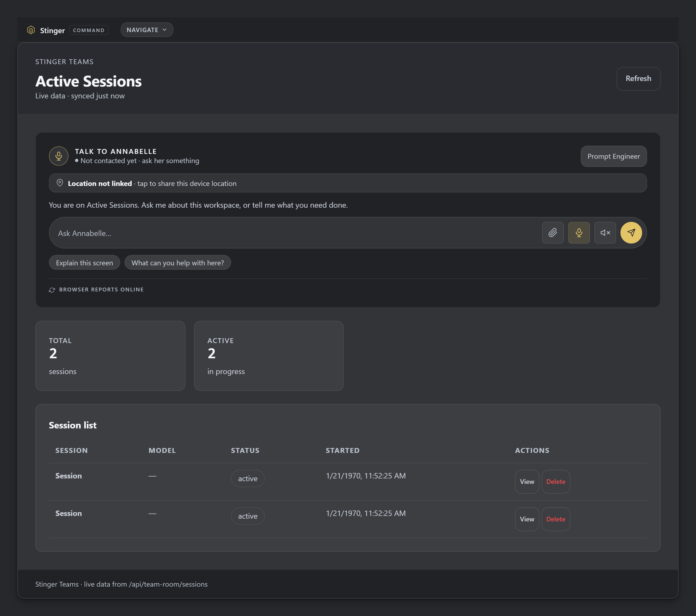Click the Browser Reports Online status text

[x=101, y=290]
